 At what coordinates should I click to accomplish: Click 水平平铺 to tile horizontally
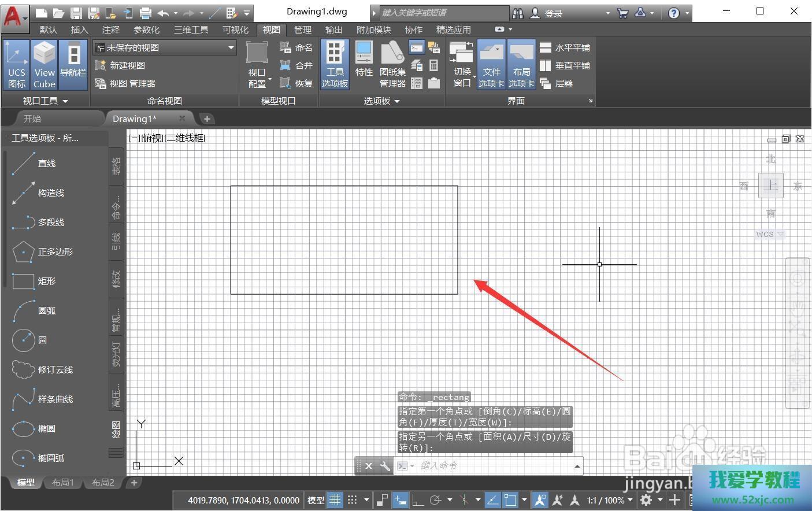pyautogui.click(x=565, y=48)
